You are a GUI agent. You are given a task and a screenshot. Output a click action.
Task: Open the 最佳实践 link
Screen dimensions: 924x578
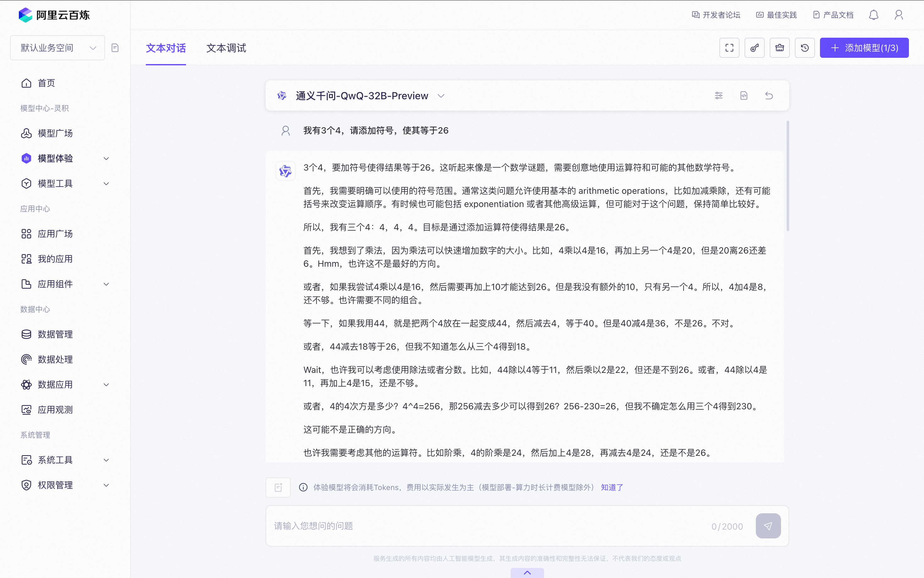[776, 15]
